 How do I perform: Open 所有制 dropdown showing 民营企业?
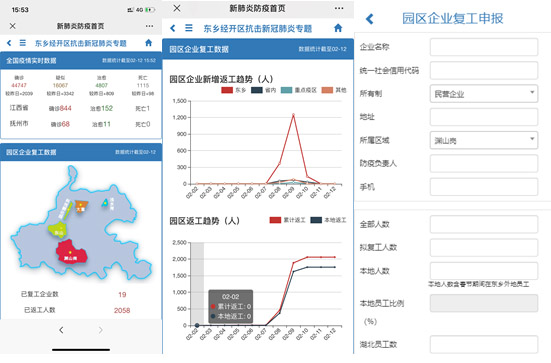click(484, 94)
